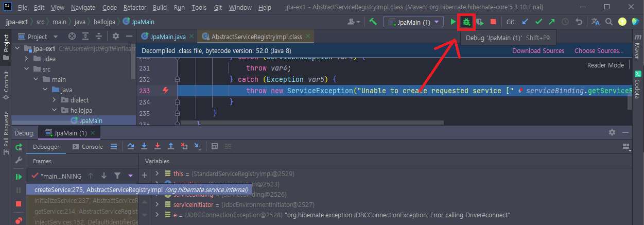Open the File menu
This screenshot has height=225, width=644.
point(22,8)
